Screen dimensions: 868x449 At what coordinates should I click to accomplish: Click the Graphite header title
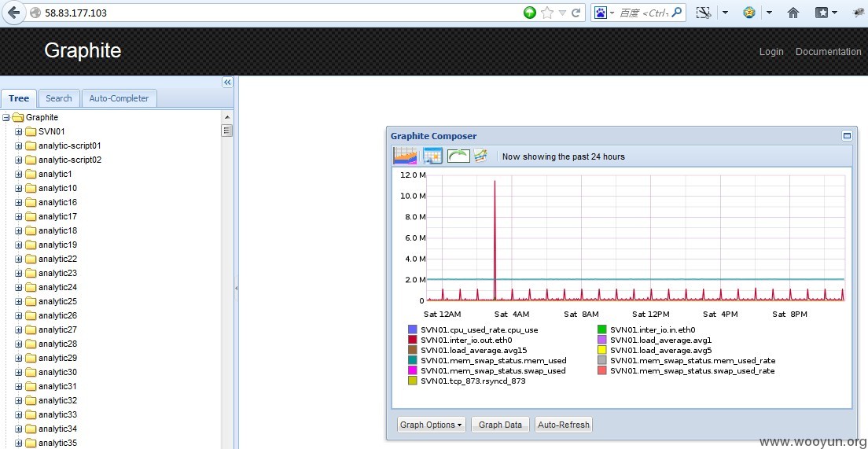click(83, 50)
